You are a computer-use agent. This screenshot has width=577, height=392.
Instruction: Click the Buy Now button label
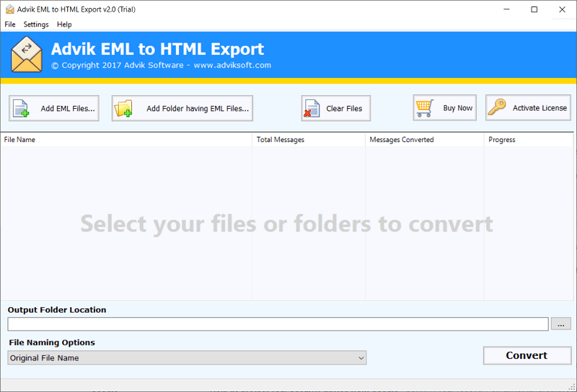(458, 108)
